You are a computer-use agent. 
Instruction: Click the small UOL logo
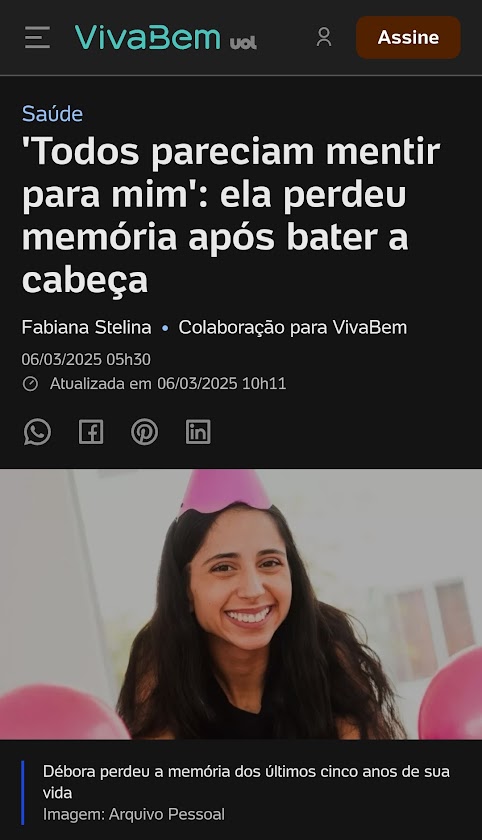pyautogui.click(x=243, y=43)
